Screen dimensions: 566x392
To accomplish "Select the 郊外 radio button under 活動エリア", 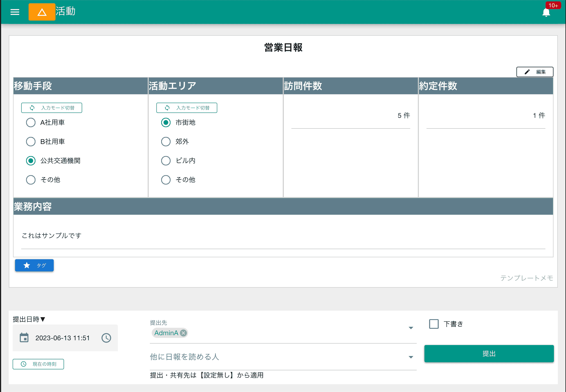I will click(x=166, y=141).
